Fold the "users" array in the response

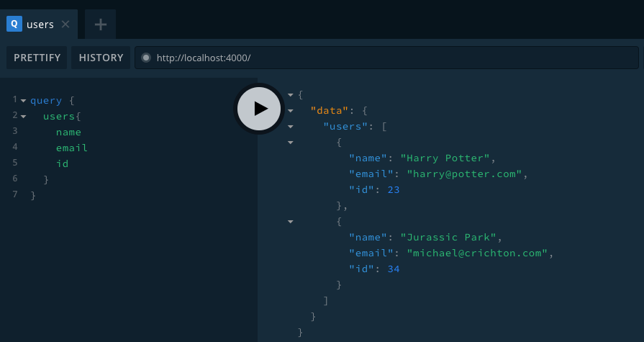(x=291, y=127)
